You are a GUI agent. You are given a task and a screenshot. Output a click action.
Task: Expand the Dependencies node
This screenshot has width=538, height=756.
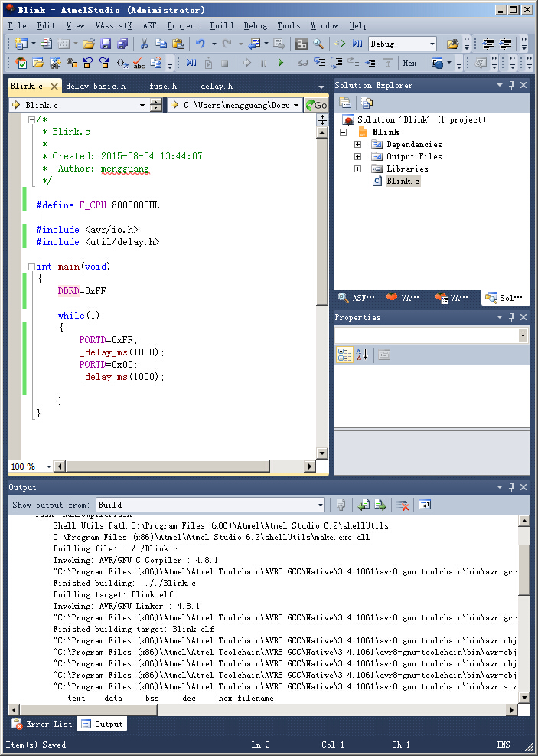pos(357,144)
